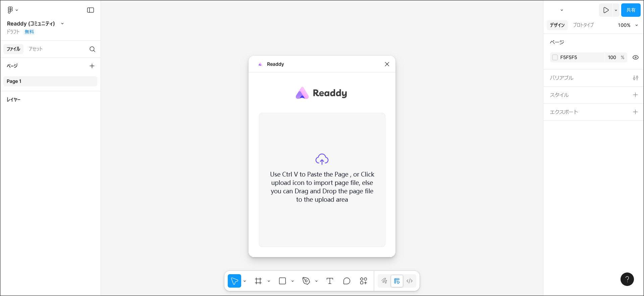Select Page 1 in pages list
644x296 pixels.
point(50,81)
